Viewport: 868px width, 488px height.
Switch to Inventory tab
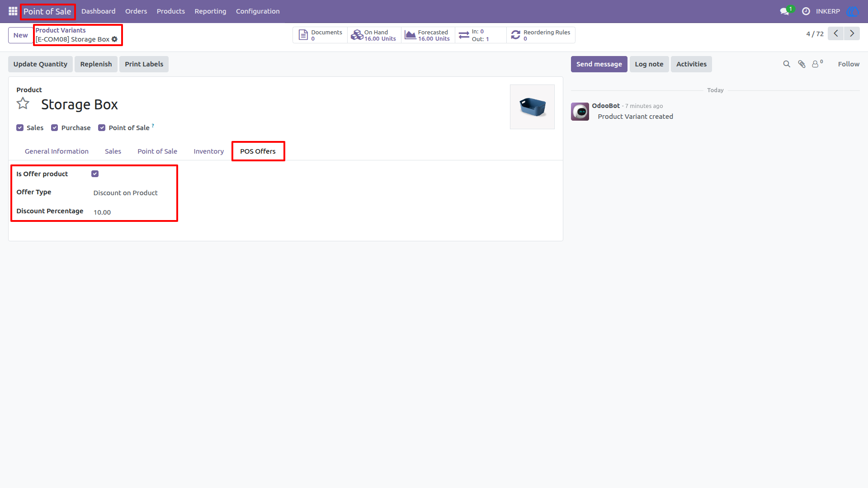tap(208, 151)
